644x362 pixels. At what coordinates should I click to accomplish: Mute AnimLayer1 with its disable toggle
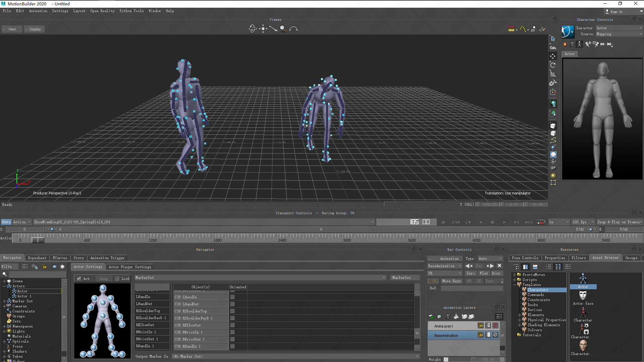495,325
